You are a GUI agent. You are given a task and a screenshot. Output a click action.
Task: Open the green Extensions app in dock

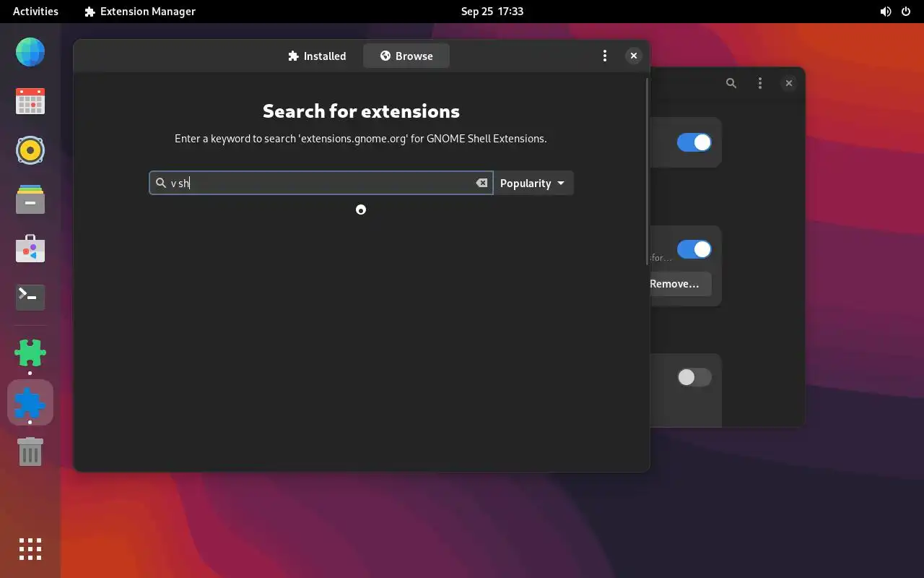coord(30,353)
